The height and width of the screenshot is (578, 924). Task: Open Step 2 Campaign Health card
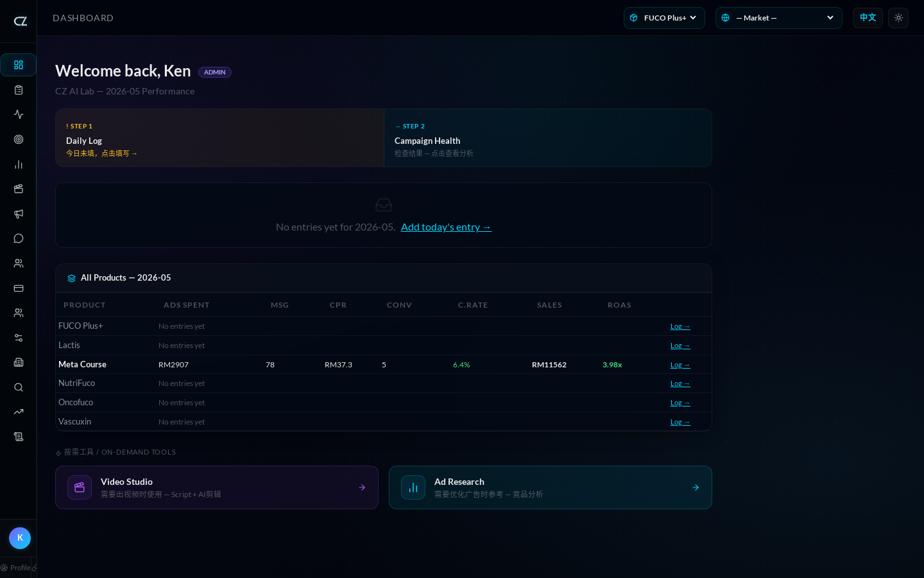548,138
